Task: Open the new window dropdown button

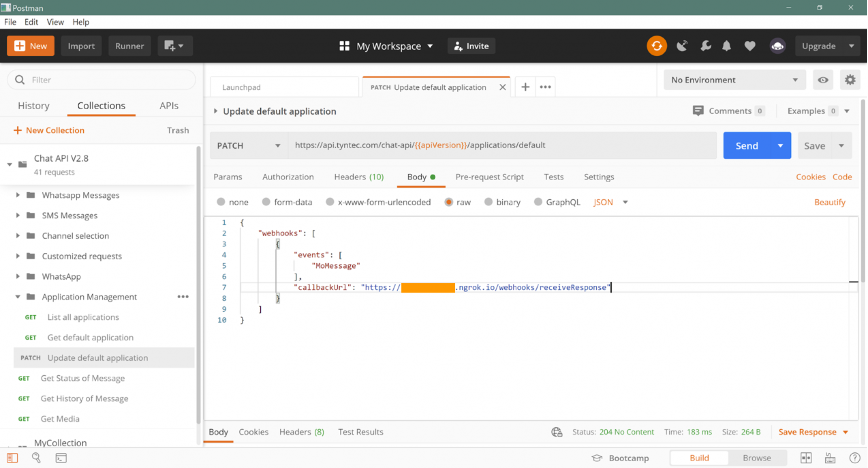Action: [175, 46]
